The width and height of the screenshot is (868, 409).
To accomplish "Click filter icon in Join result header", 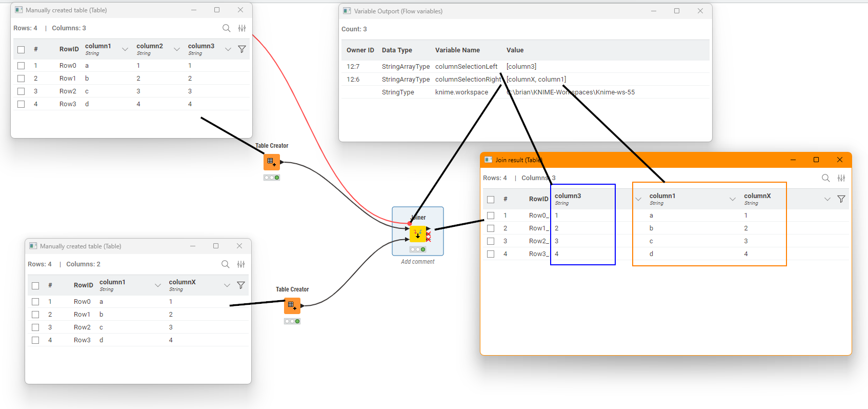I will click(841, 199).
